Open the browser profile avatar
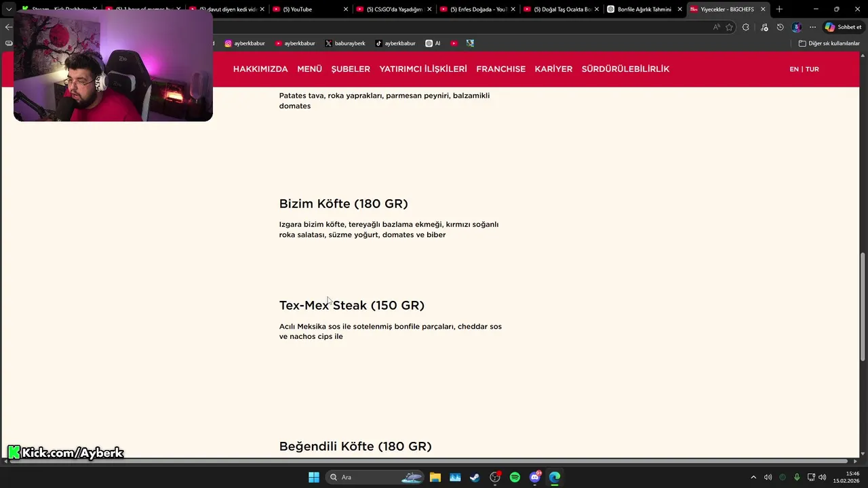The height and width of the screenshot is (488, 868). point(797,27)
